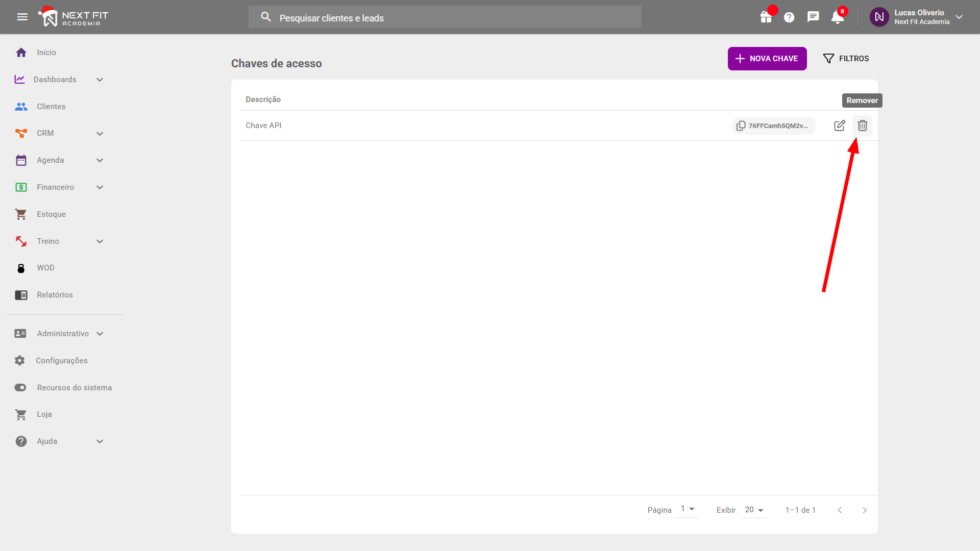Click the Pesquisar clientes e leads field

coord(444,18)
